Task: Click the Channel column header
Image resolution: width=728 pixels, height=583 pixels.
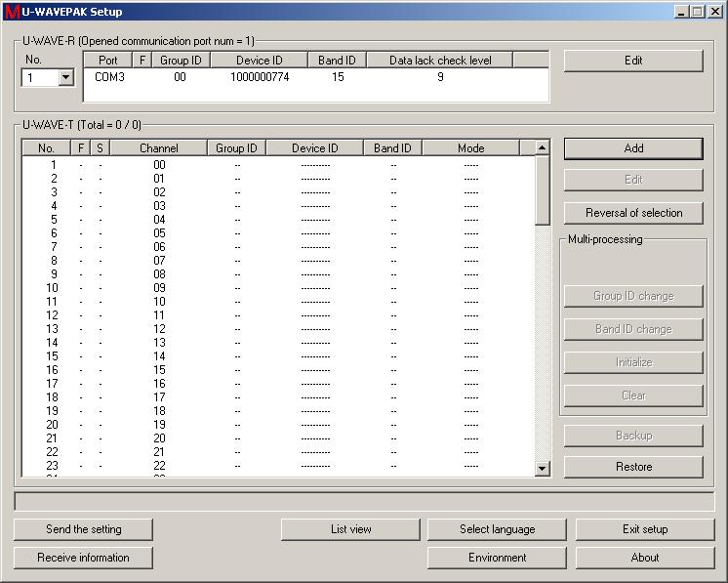Action: (x=159, y=147)
